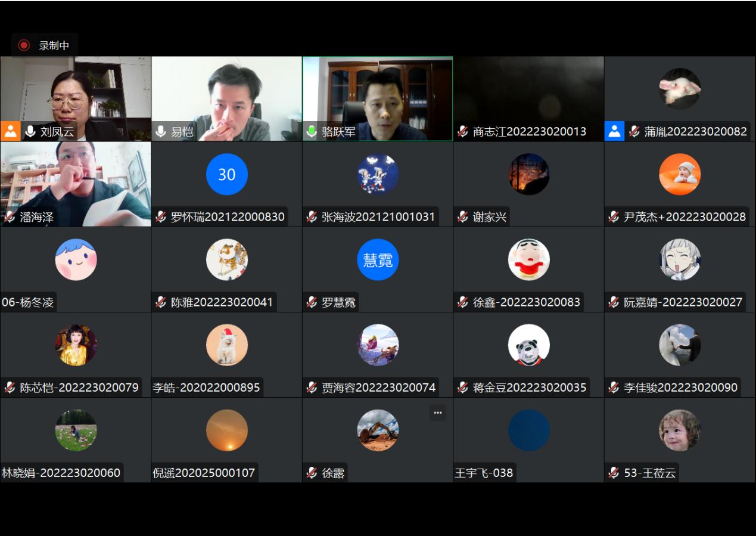Click the panda avatar of 蒋金豆202223020035
The image size is (756, 536).
point(528,345)
